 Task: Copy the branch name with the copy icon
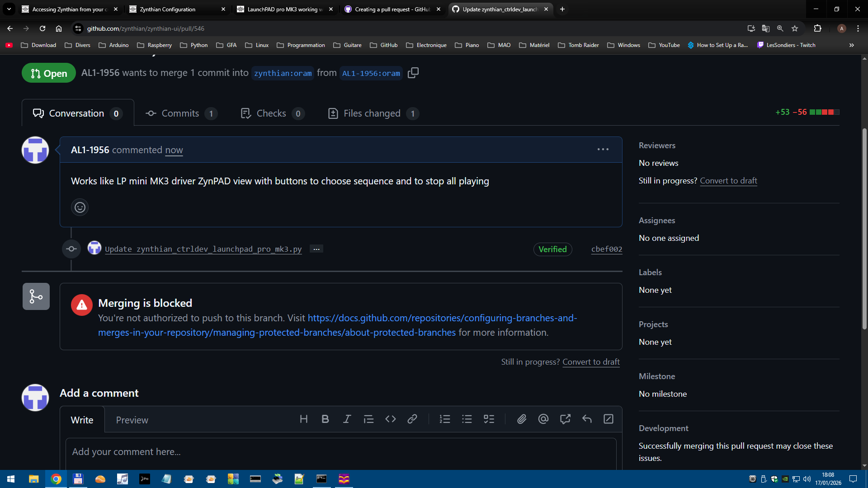(x=413, y=73)
